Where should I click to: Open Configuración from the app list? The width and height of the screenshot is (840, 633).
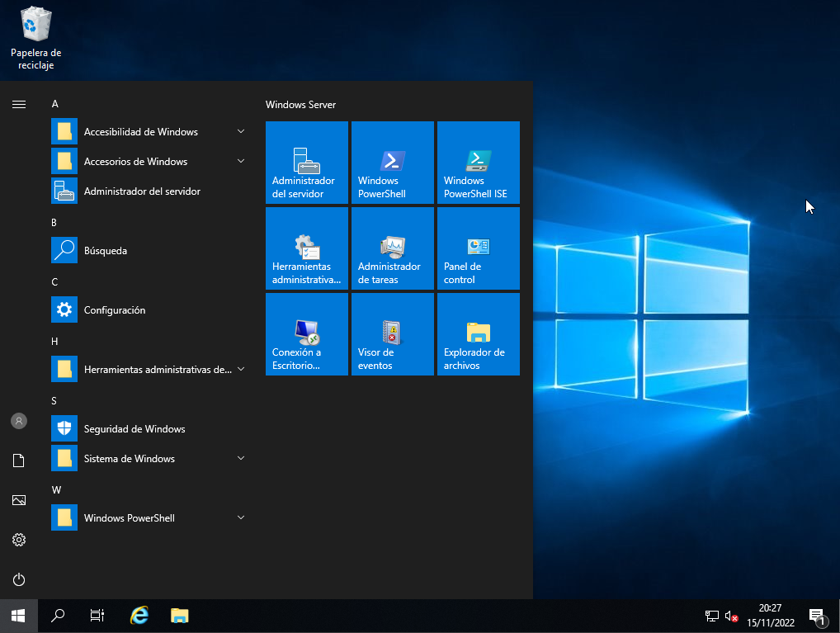click(x=149, y=309)
